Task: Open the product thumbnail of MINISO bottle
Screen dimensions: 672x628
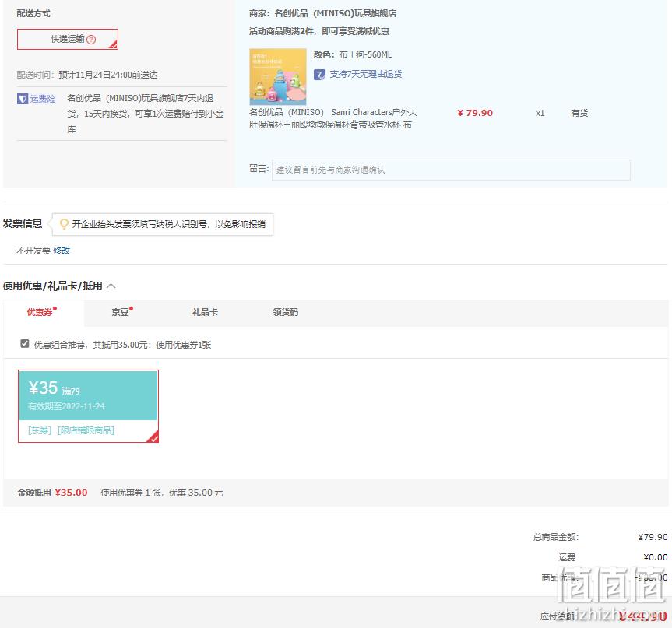Action: tap(278, 77)
